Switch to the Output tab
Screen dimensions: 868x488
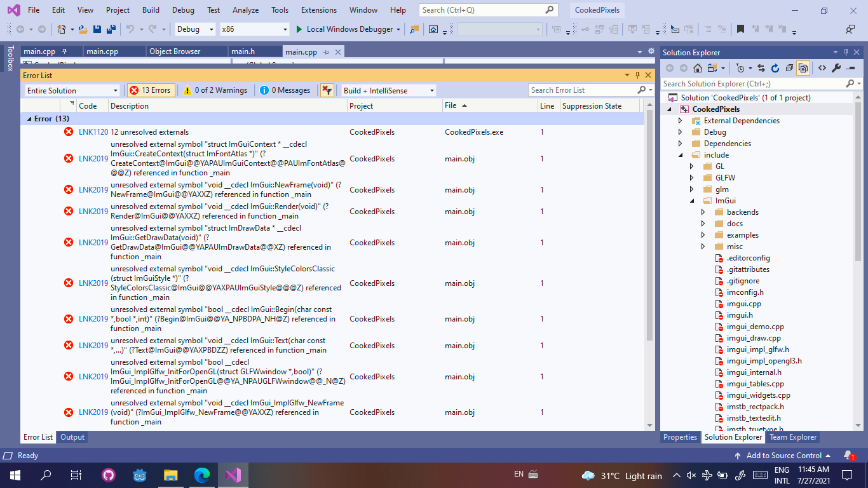[72, 437]
